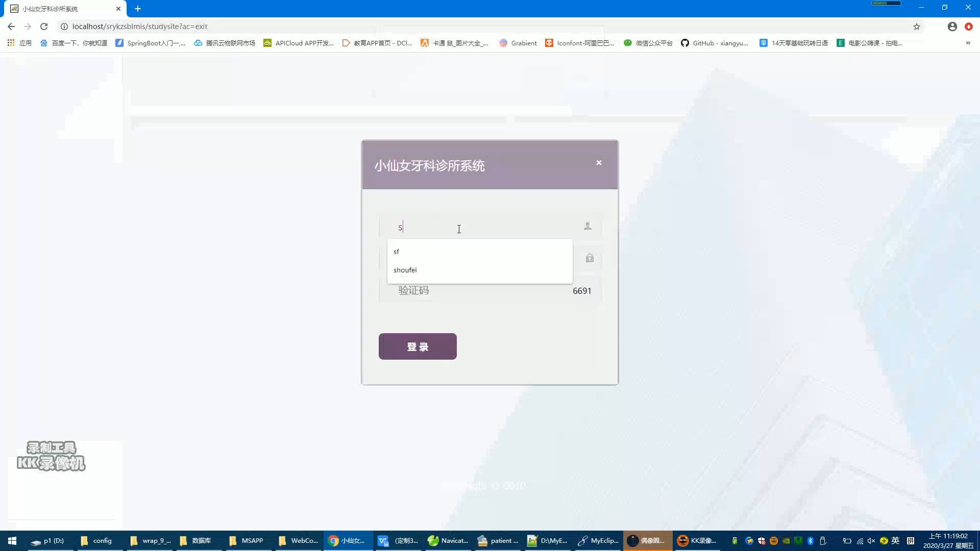Click the browser bookmarks star icon
The width and height of the screenshot is (980, 551).
(917, 26)
